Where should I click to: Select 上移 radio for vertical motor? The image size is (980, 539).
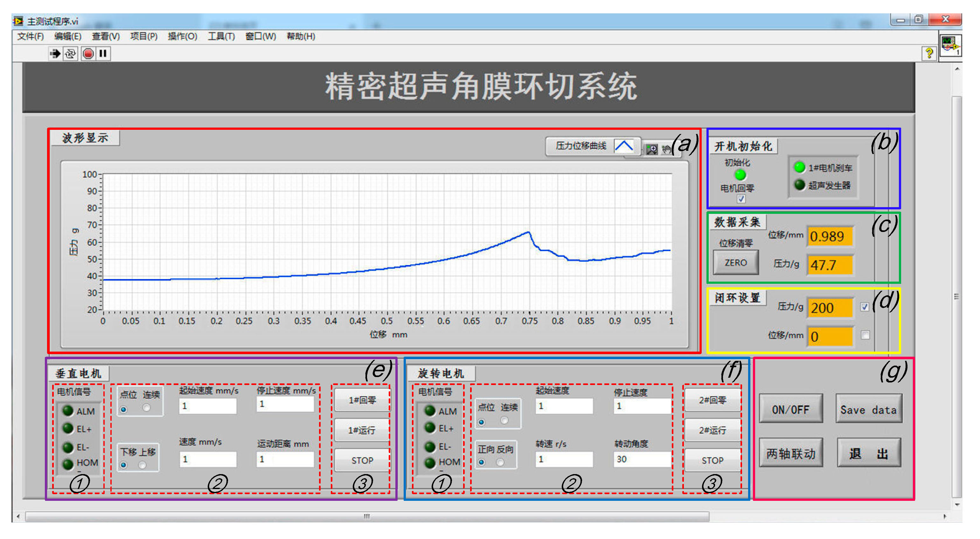pos(143,465)
